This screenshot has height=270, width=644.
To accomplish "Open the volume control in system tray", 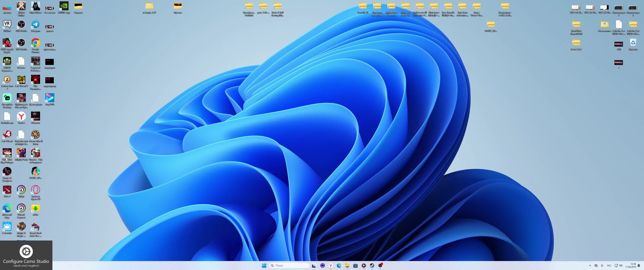I will click(621, 265).
